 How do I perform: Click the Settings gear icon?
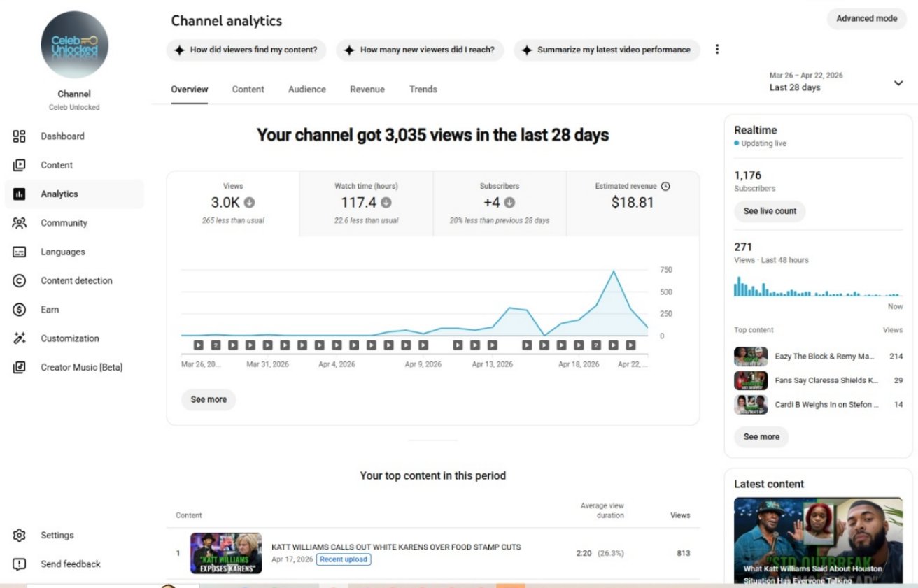[x=20, y=536]
